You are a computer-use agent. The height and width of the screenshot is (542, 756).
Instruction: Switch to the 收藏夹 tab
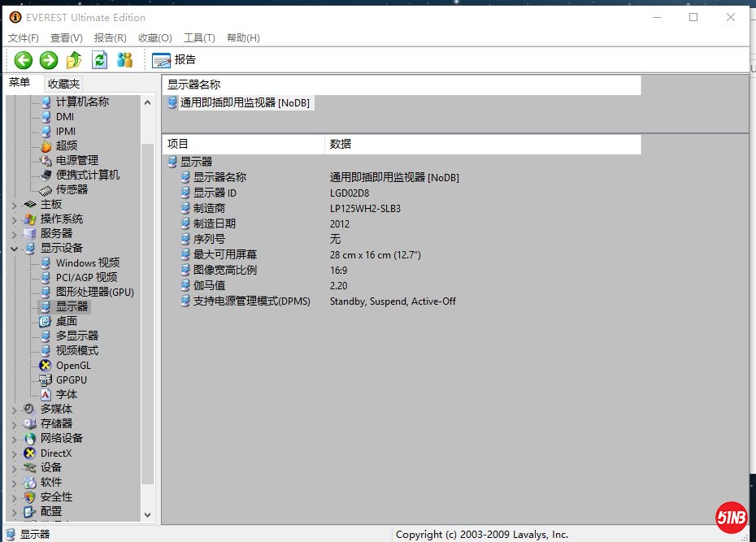point(63,84)
